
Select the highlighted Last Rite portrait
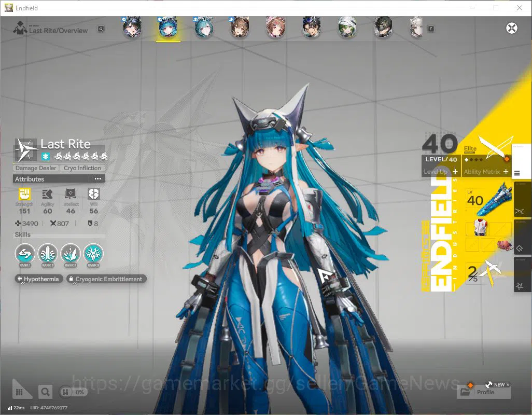168,27
